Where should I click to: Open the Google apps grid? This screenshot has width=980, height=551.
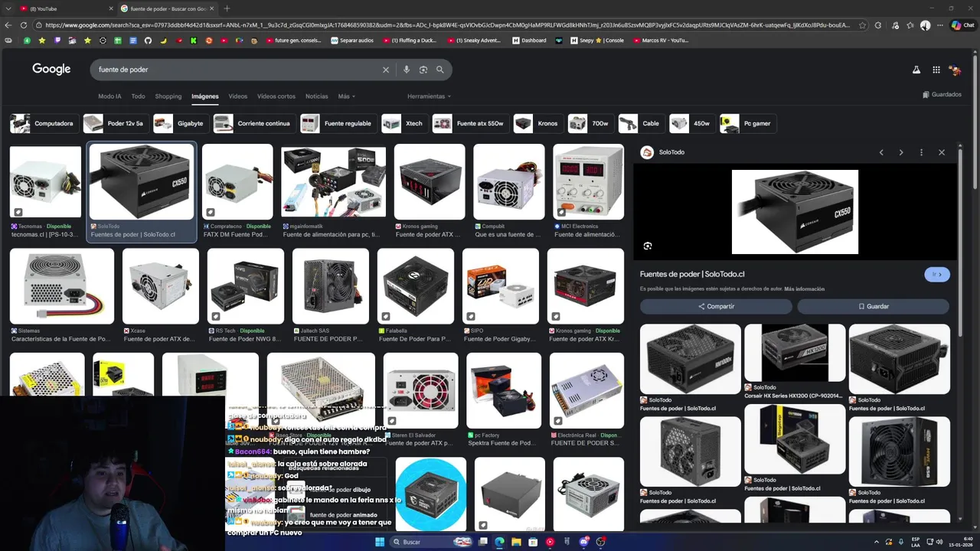coord(936,70)
